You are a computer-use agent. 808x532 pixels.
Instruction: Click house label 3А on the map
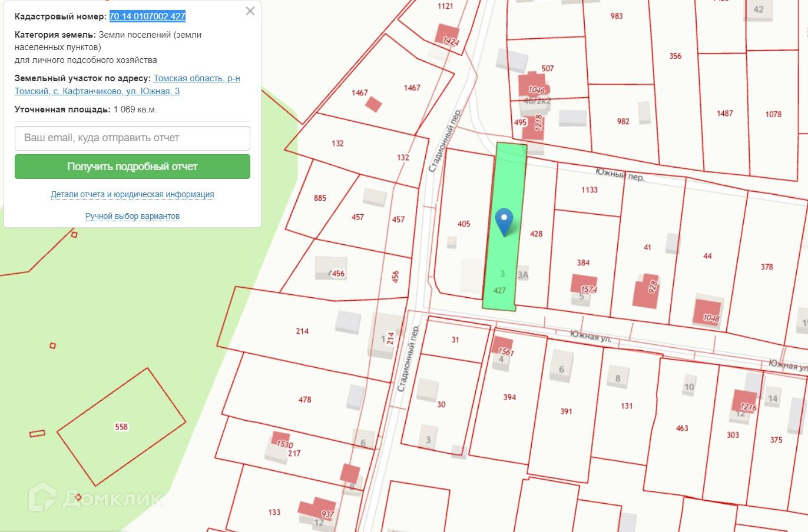522,275
